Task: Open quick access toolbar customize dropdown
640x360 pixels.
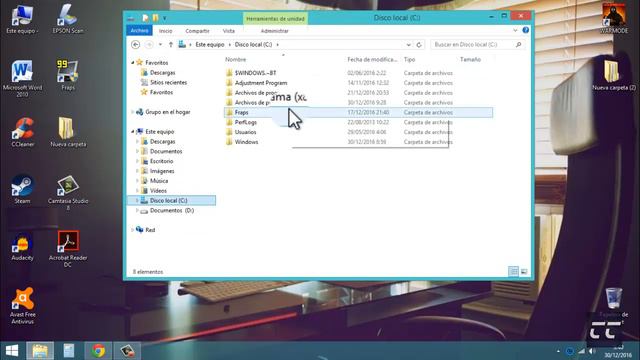Action: [x=164, y=18]
